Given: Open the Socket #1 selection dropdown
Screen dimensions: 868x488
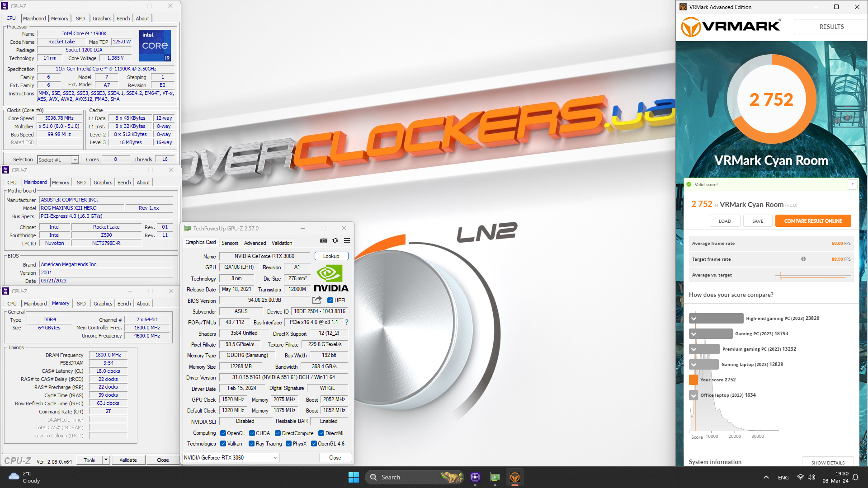Looking at the screenshot, I should click(x=58, y=160).
